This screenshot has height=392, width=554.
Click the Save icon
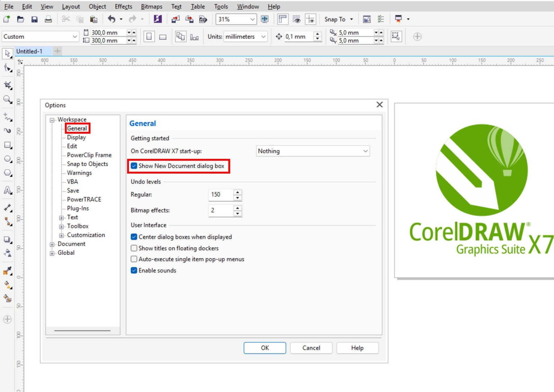tap(34, 19)
